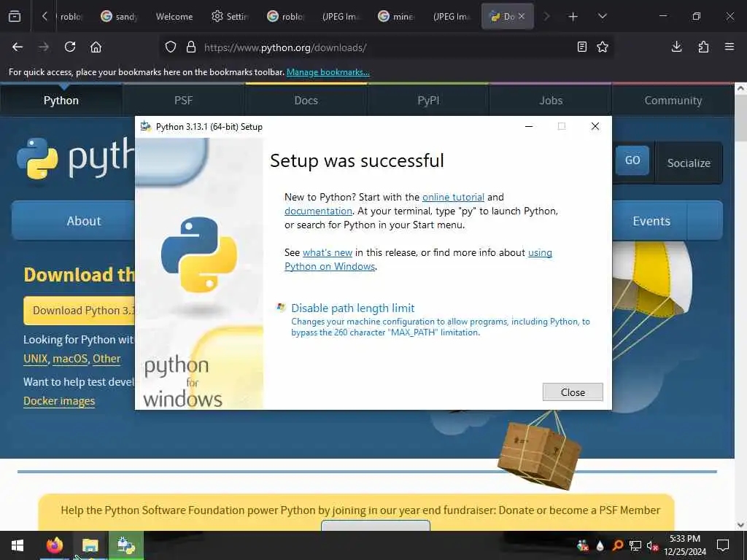
Task: Select the PyPI site navigation item
Action: pos(428,101)
